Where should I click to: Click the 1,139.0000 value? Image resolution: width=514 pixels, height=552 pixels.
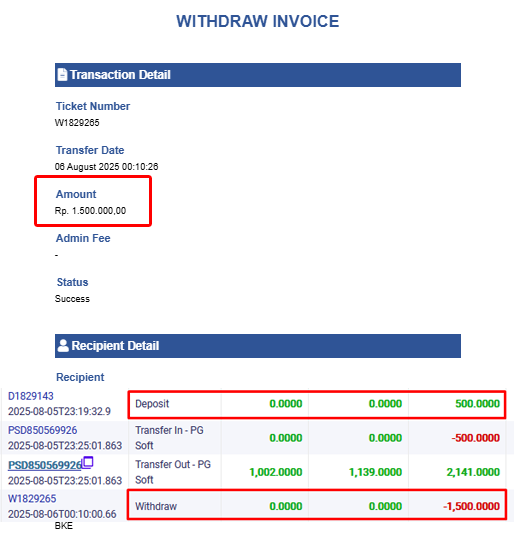click(x=375, y=472)
